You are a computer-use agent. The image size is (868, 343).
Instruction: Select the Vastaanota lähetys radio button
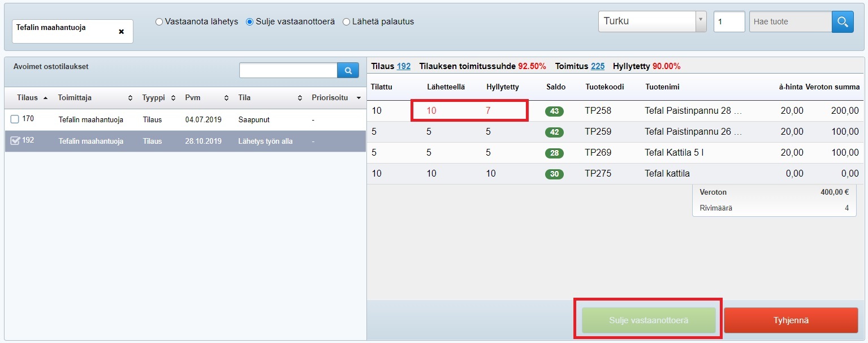159,22
